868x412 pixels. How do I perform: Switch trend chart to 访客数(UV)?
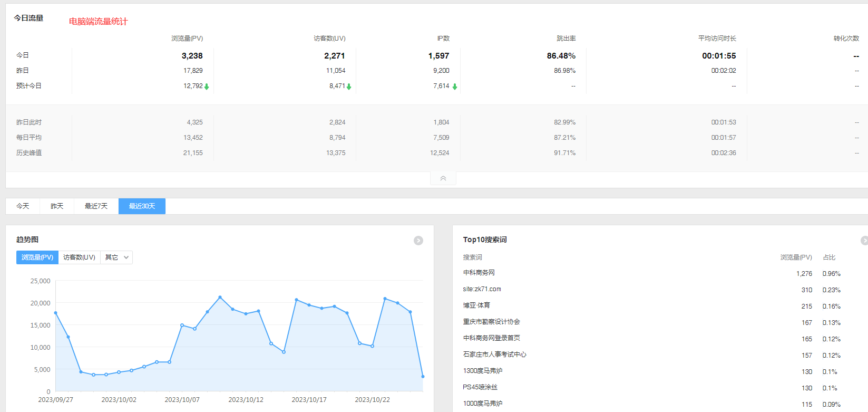coord(79,257)
